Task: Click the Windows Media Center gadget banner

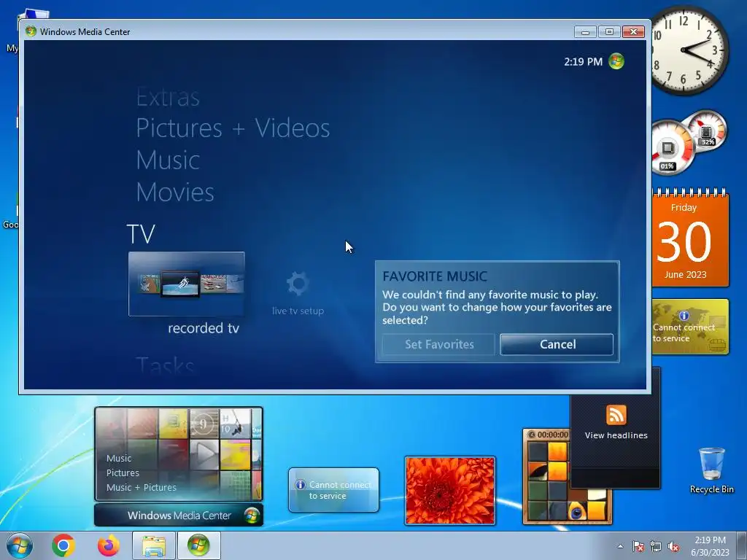Action: point(179,516)
